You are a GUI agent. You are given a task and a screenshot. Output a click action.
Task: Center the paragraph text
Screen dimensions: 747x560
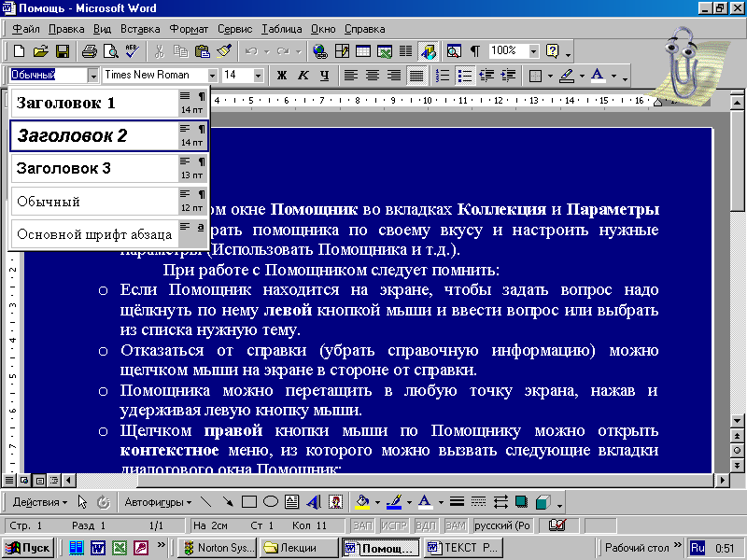point(372,76)
